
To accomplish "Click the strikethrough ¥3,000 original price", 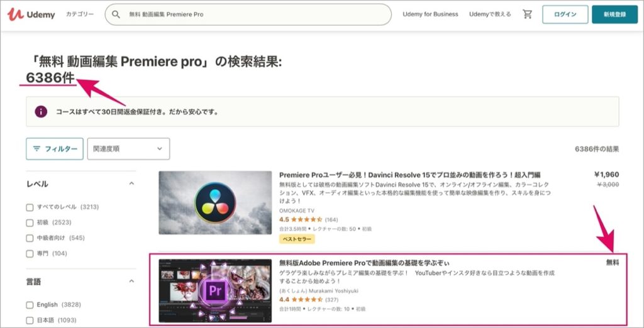I will 608,185.
